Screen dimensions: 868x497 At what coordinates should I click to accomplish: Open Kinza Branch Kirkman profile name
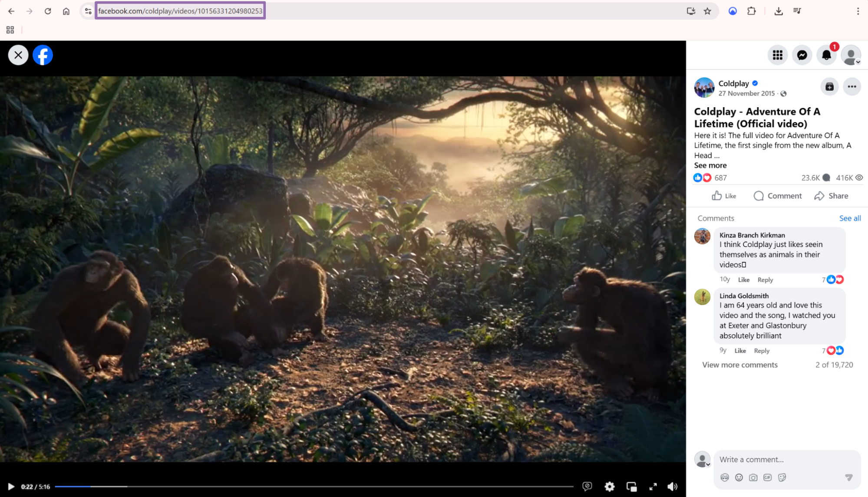(752, 235)
